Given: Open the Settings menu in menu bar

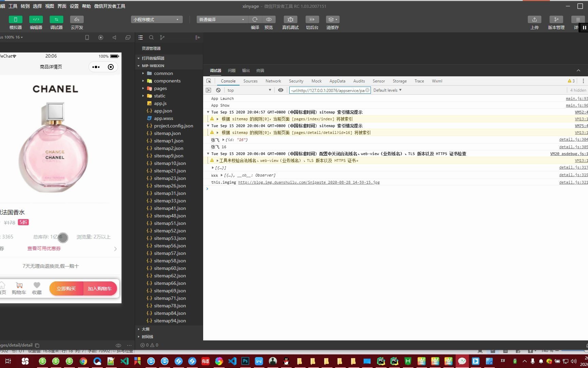Looking at the screenshot, I should [x=74, y=6].
